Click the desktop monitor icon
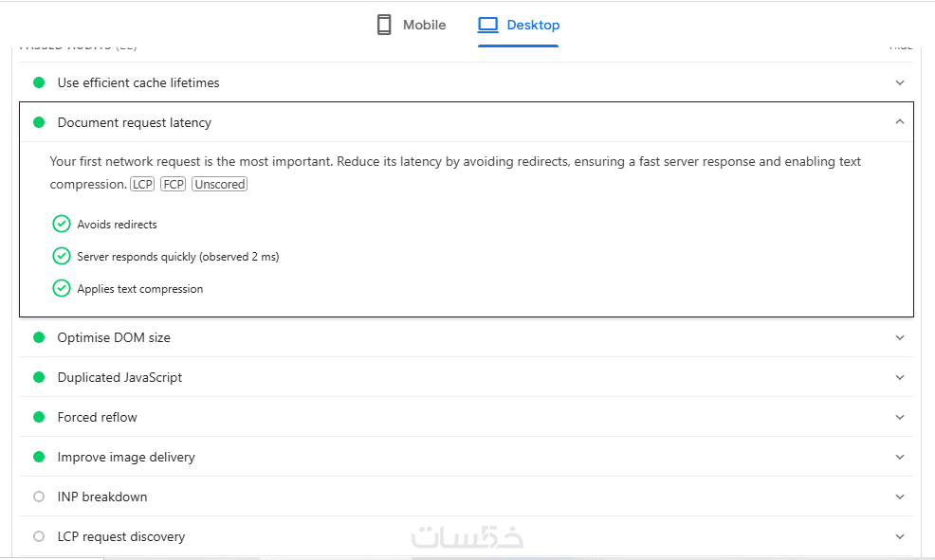Viewport: 935px width, 560px height. (x=488, y=25)
